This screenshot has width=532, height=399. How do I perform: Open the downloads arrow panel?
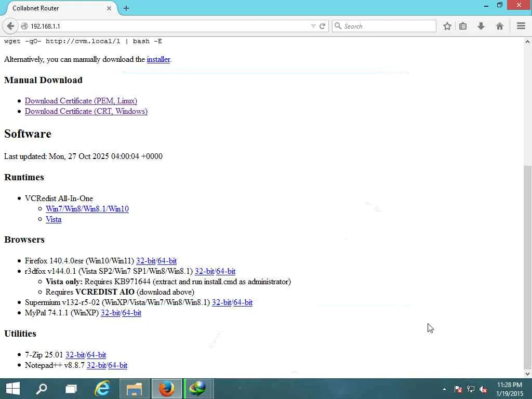[481, 26]
